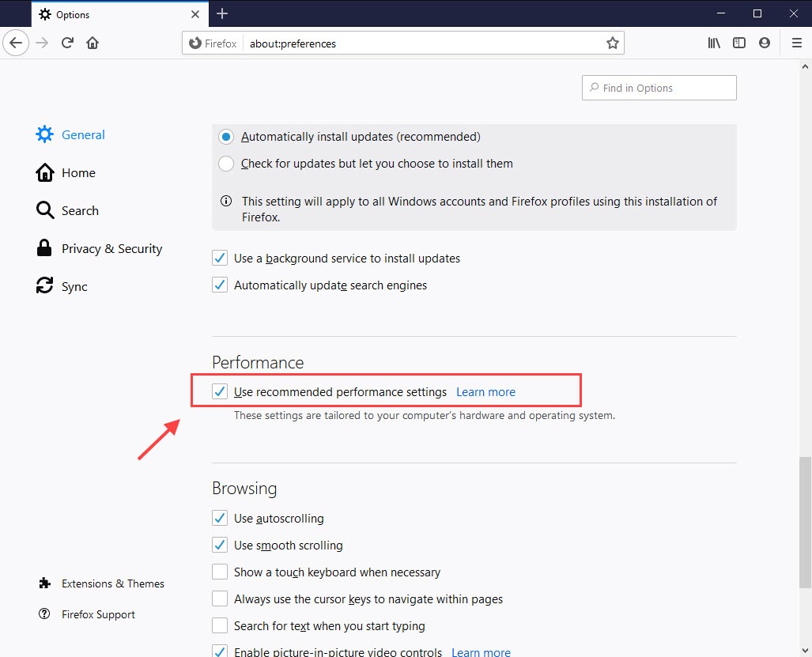Disable 'Use smooth scrolling'
This screenshot has width=812, height=657.
coord(219,545)
